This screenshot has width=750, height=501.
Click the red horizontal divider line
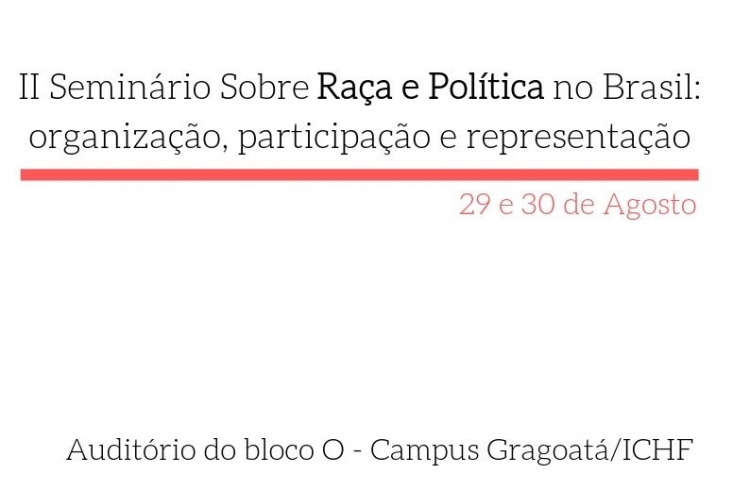tap(359, 175)
